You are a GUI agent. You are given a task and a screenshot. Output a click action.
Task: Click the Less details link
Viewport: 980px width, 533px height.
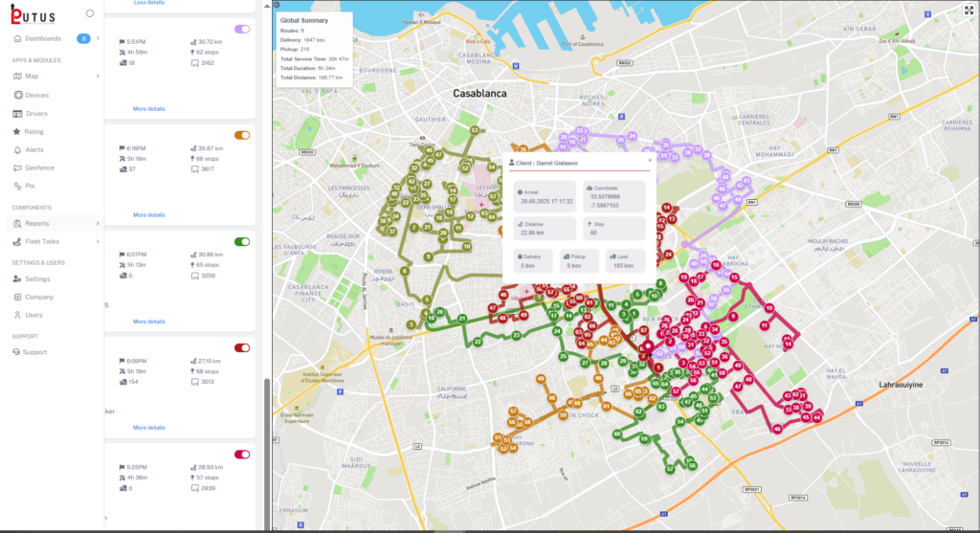click(x=148, y=3)
